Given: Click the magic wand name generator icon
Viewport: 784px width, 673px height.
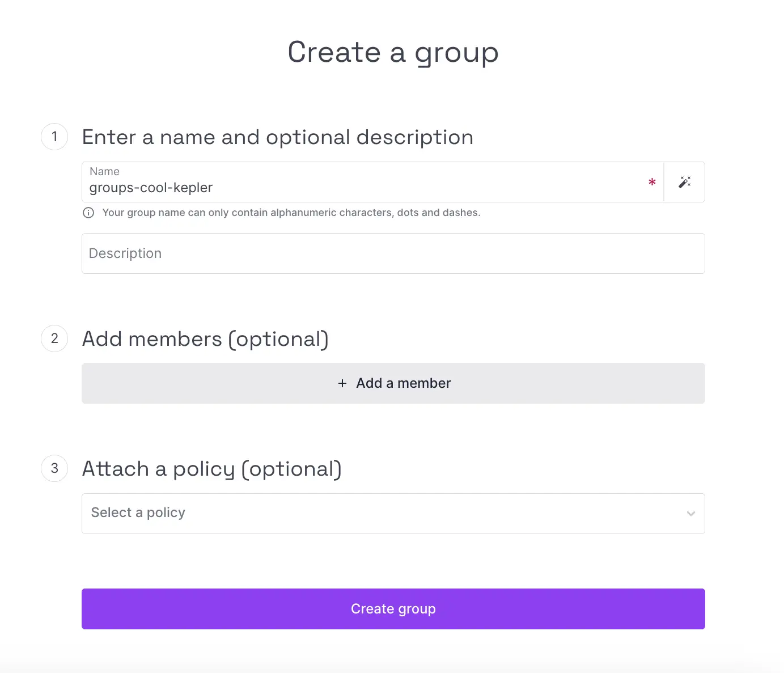Looking at the screenshot, I should [684, 182].
